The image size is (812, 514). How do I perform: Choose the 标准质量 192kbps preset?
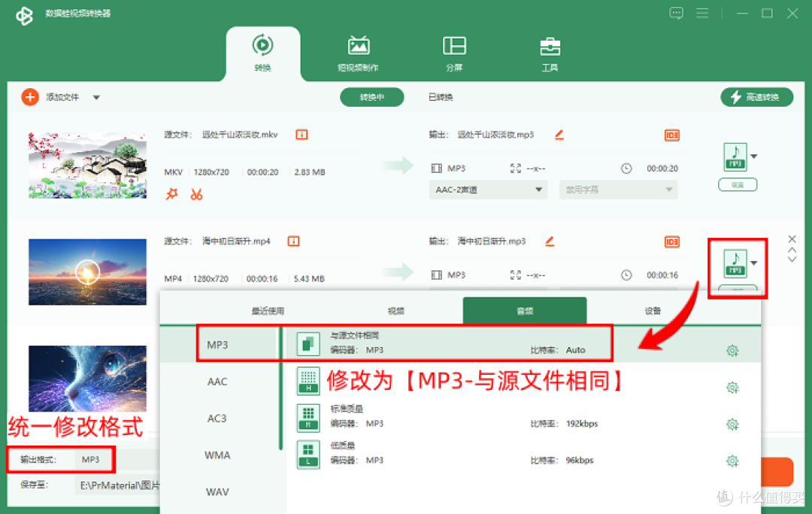point(523,417)
